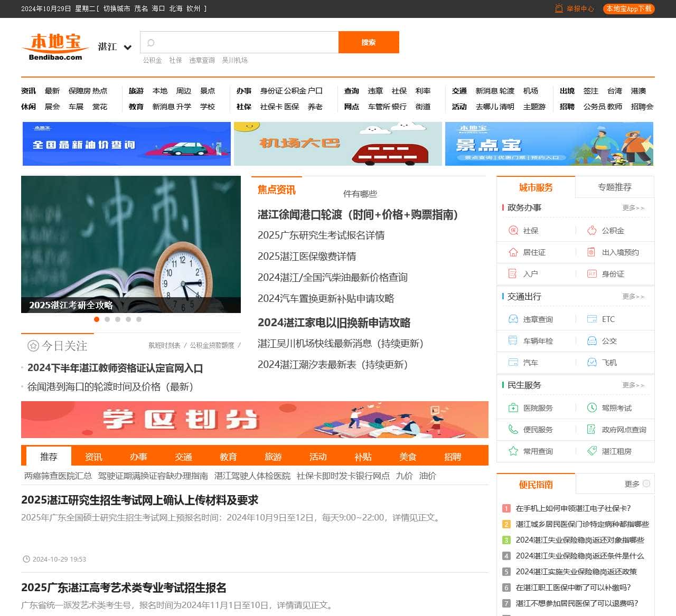The width and height of the screenshot is (676, 616).
Task: Expand 交通出行 更多>> link
Action: [x=633, y=296]
